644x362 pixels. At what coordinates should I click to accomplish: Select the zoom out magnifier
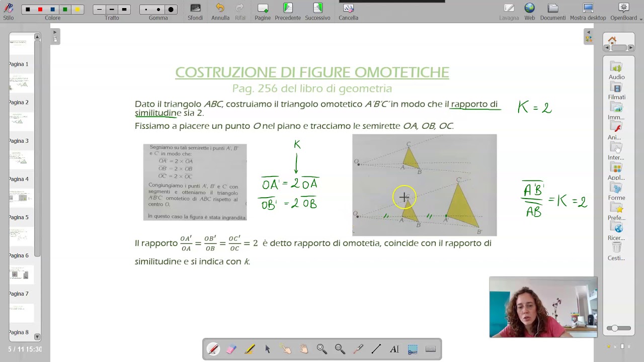pos(340,349)
